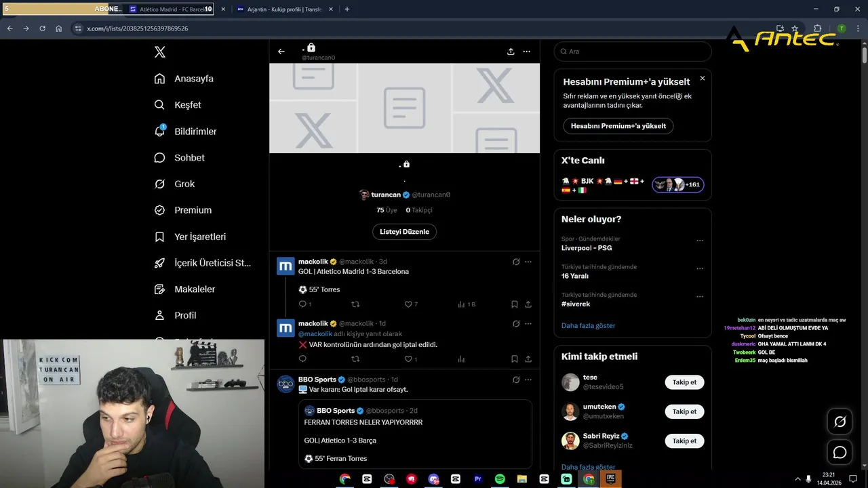
Task: Open Anasayfa from the sidebar
Action: (x=184, y=79)
